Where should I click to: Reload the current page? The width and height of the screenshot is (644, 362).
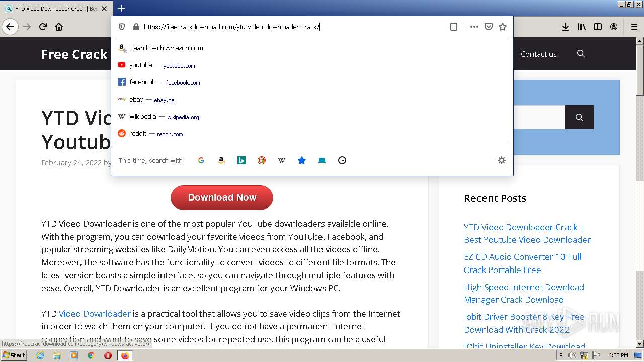[x=43, y=27]
